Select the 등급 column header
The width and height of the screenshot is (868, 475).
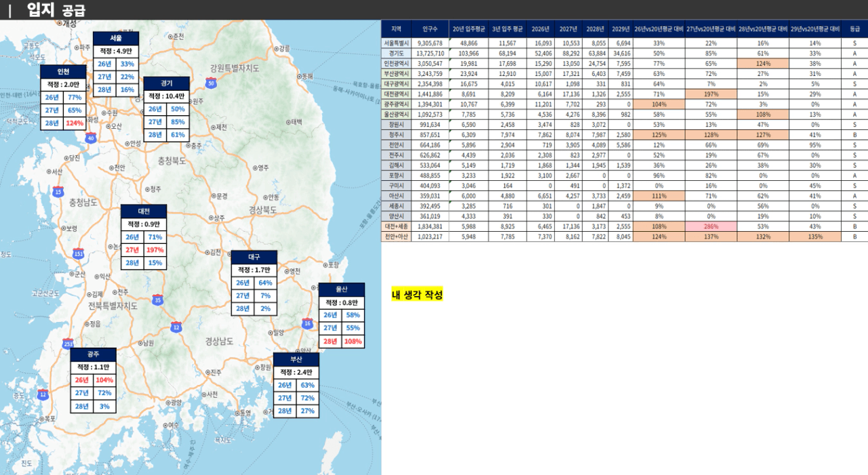854,29
